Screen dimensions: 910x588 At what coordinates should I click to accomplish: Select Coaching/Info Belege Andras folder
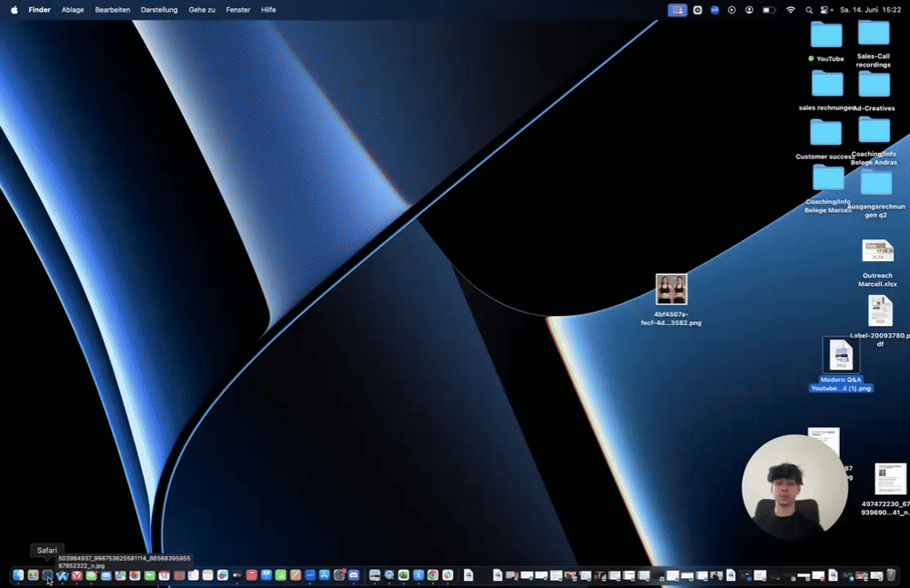874,130
